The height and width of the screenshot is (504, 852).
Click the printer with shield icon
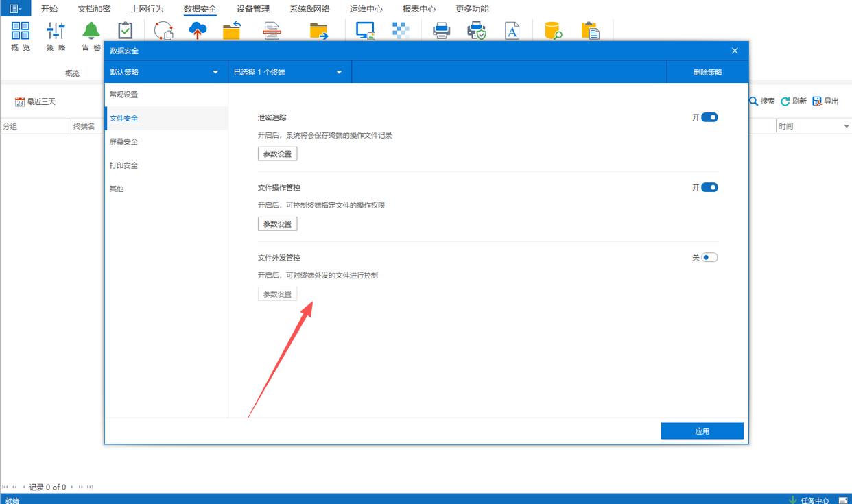(x=476, y=30)
